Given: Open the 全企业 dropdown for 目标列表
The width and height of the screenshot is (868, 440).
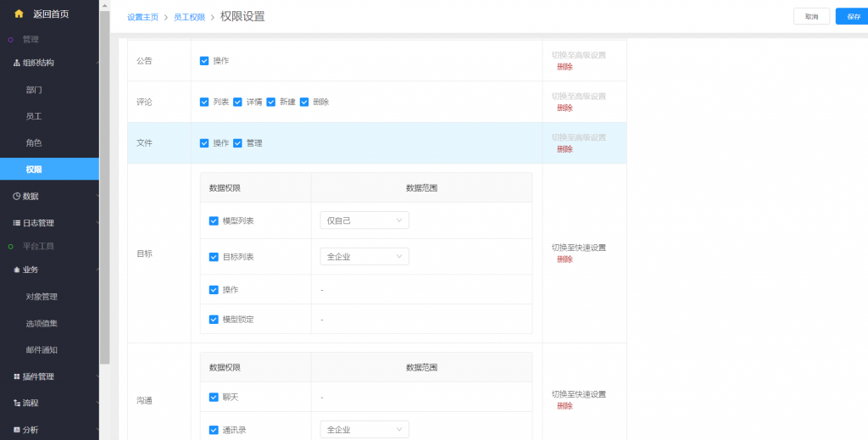Looking at the screenshot, I should pos(364,256).
